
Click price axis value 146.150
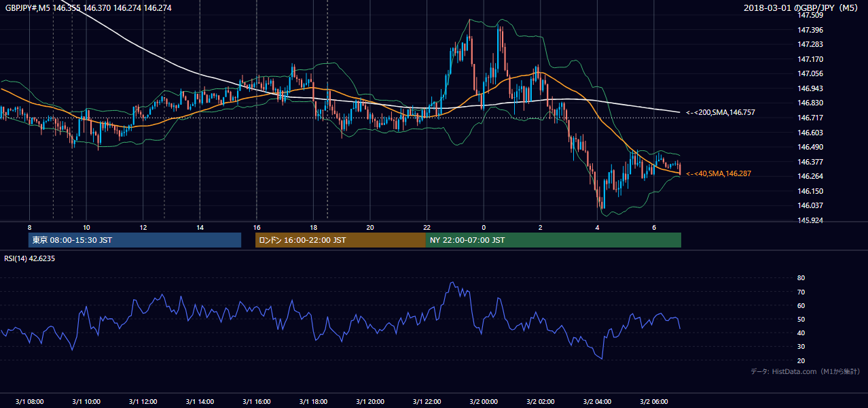point(810,191)
